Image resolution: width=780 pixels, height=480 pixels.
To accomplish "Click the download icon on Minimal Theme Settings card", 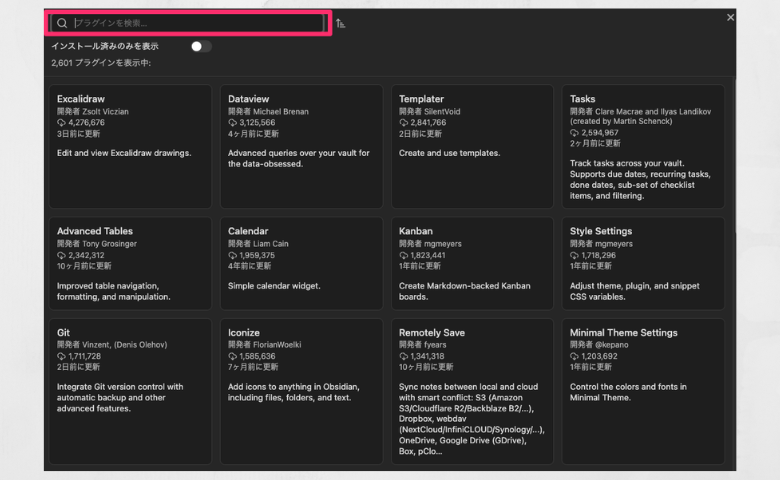I will point(574,356).
